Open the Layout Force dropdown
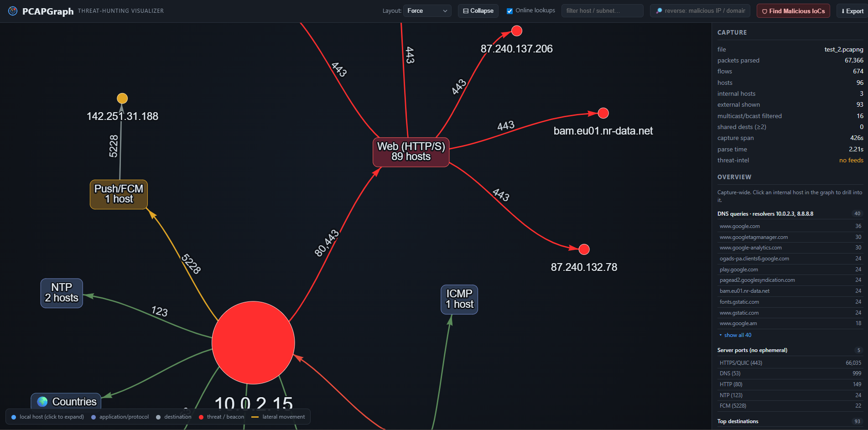Screen dimensions: 868x430 pos(427,11)
